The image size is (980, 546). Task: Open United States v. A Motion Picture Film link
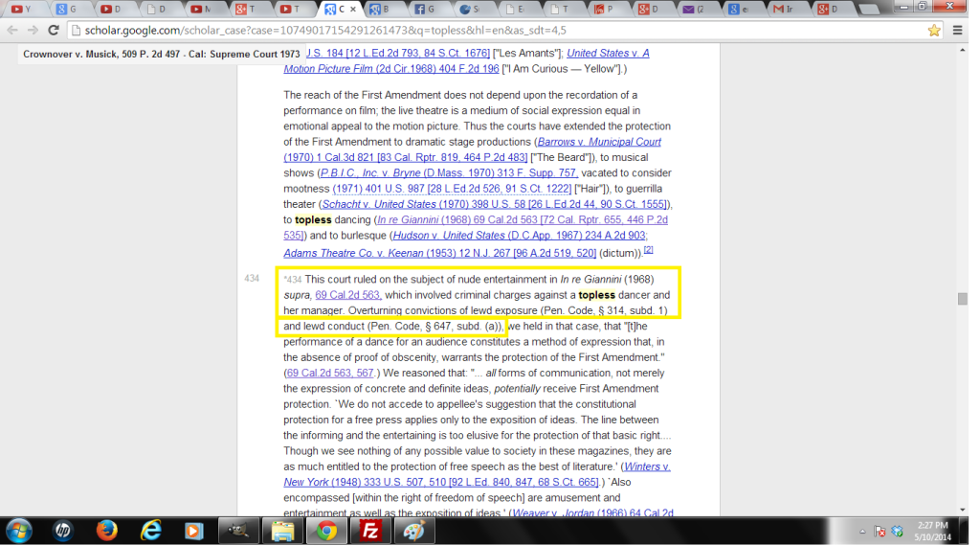[x=466, y=60]
